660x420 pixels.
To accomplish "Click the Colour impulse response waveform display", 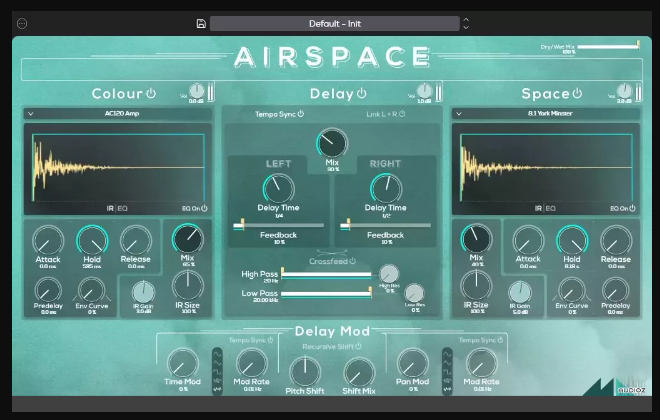I will 118,167.
